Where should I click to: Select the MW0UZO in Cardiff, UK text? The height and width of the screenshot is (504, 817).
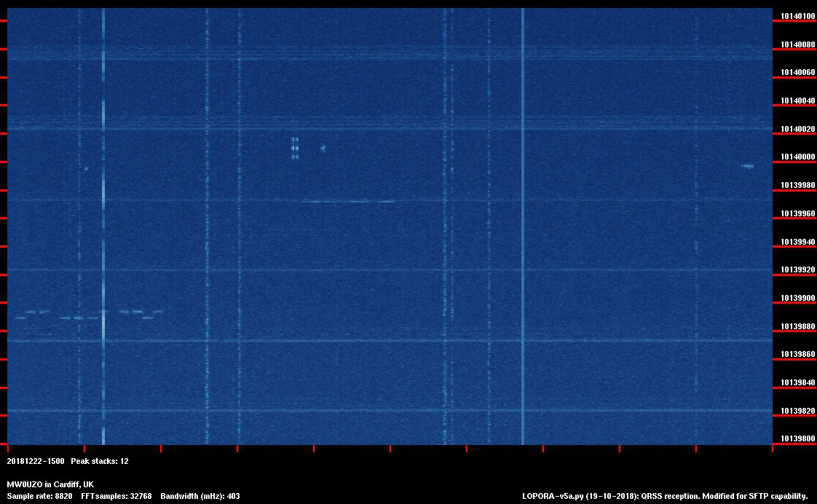click(50, 484)
